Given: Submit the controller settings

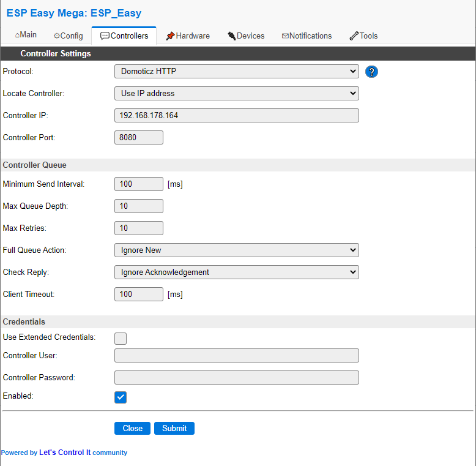Looking at the screenshot, I should (174, 428).
